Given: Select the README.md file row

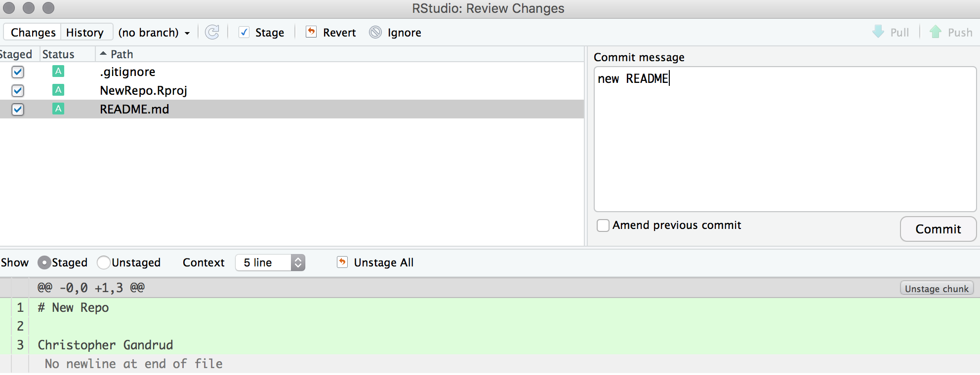Looking at the screenshot, I should point(292,109).
